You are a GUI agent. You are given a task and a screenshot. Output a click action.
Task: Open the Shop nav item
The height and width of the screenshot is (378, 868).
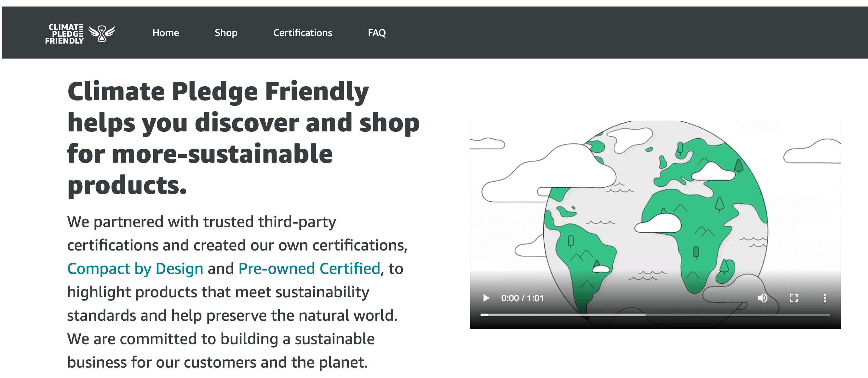click(x=226, y=33)
